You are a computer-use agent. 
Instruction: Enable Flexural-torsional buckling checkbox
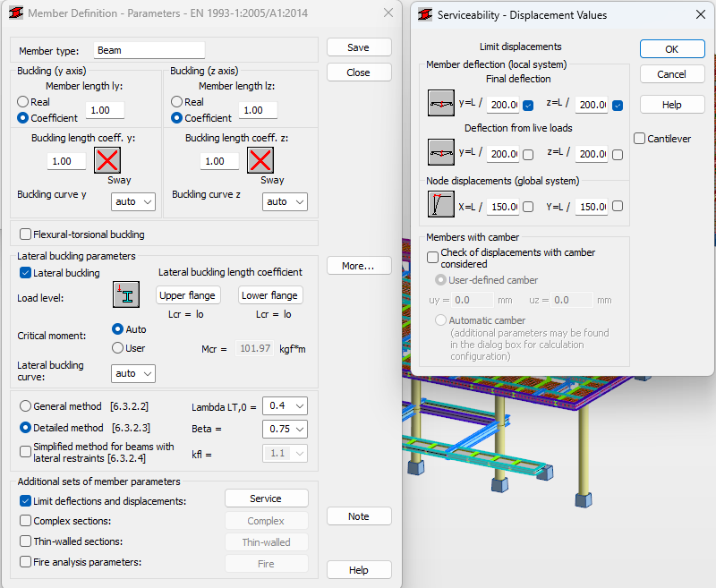26,234
